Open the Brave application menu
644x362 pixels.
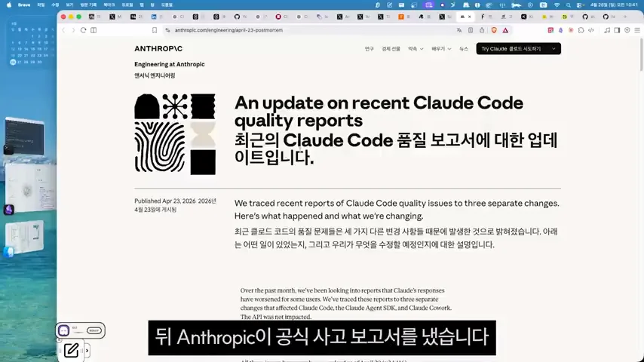pyautogui.click(x=24, y=5)
